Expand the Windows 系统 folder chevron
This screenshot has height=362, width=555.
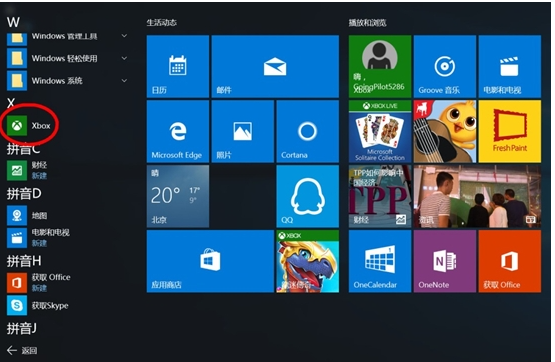124,81
